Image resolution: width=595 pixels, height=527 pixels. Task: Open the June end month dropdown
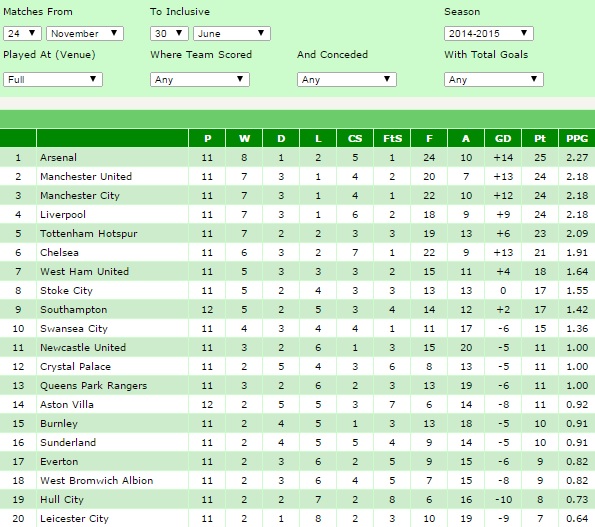click(231, 33)
